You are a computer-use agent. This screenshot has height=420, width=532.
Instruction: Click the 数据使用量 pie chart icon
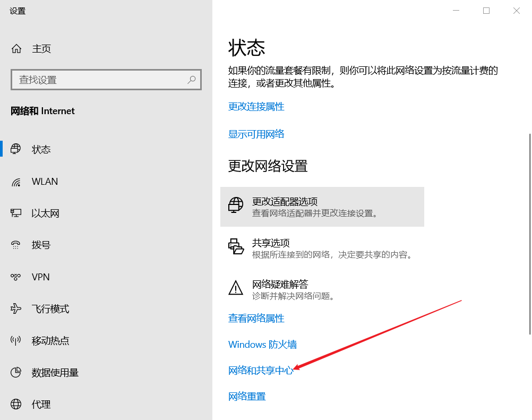point(15,372)
